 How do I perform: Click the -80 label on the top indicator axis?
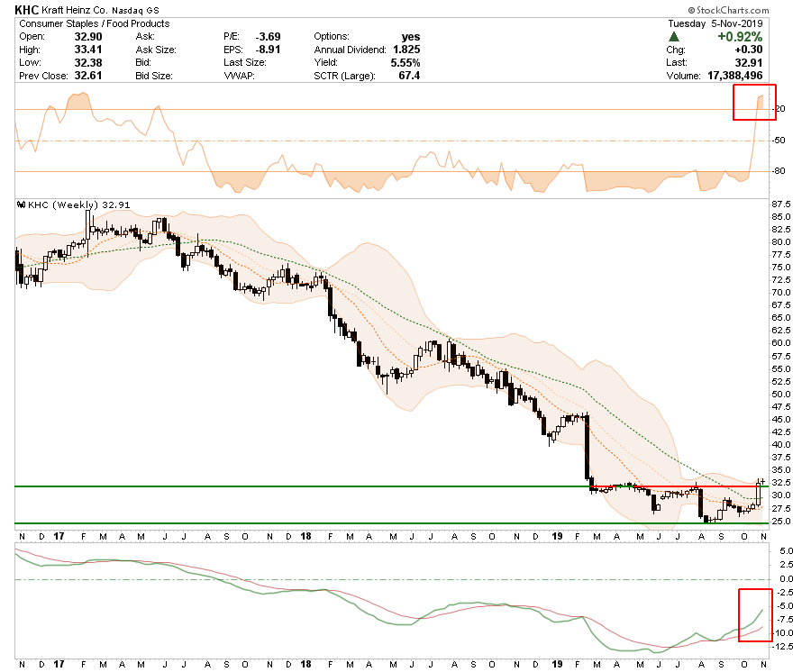point(779,171)
